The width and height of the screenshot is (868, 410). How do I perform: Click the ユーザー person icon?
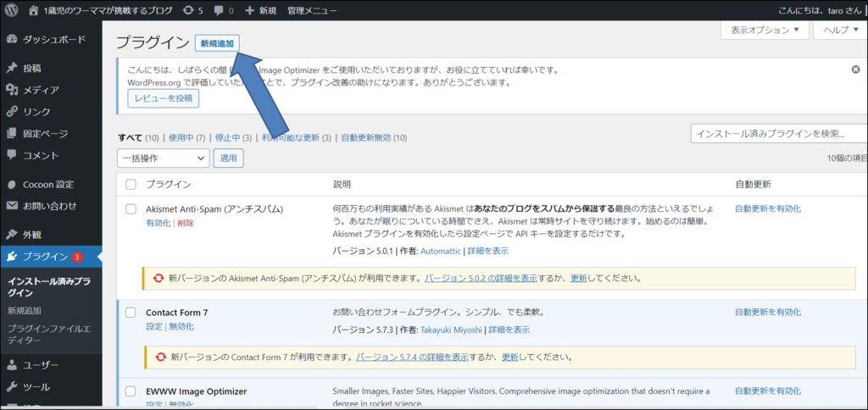click(12, 365)
